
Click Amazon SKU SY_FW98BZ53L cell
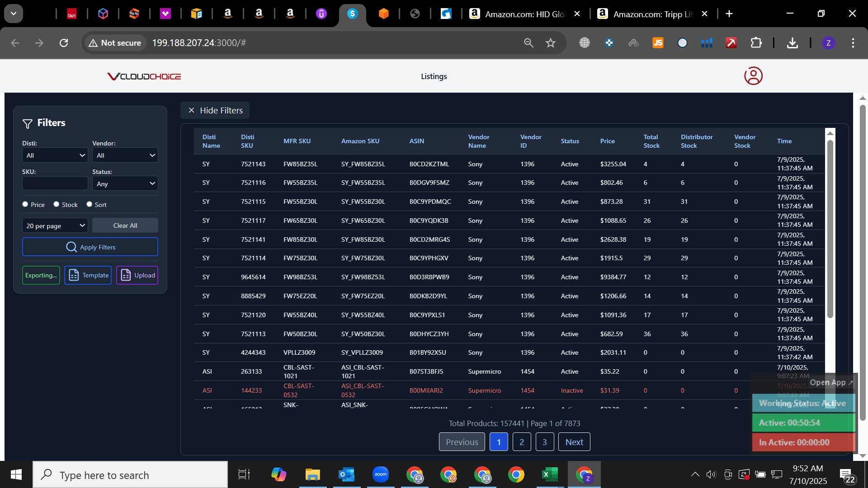pyautogui.click(x=363, y=277)
